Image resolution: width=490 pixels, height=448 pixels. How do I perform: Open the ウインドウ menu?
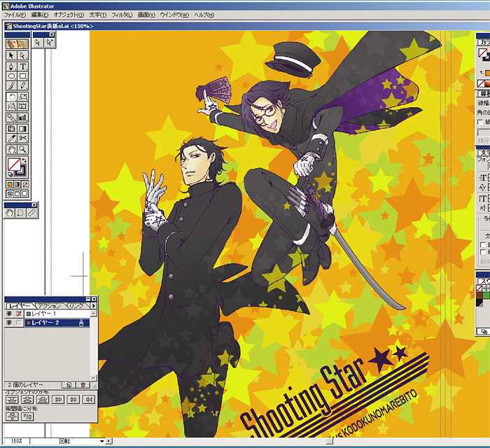point(174,15)
